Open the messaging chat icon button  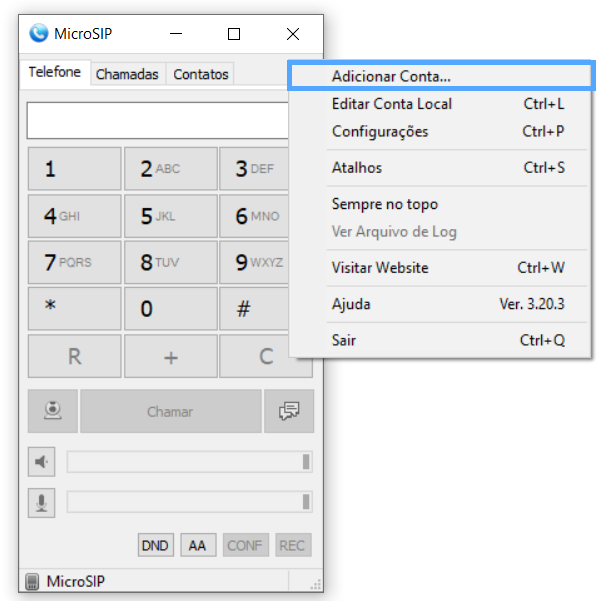point(290,411)
